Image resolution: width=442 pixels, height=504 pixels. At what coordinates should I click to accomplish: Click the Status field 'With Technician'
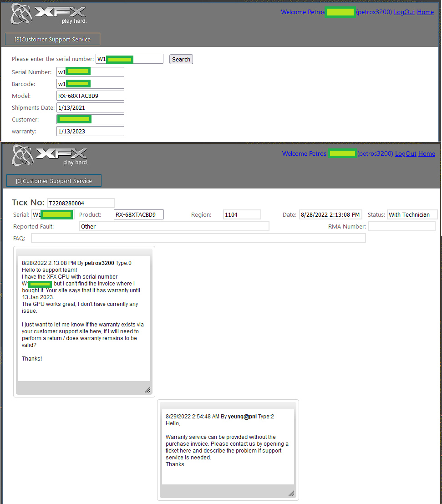click(x=412, y=214)
